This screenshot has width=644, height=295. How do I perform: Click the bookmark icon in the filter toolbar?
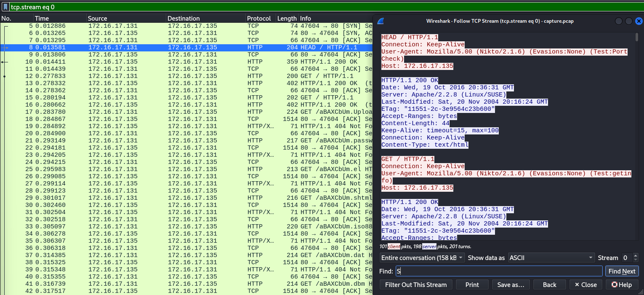(5, 7)
